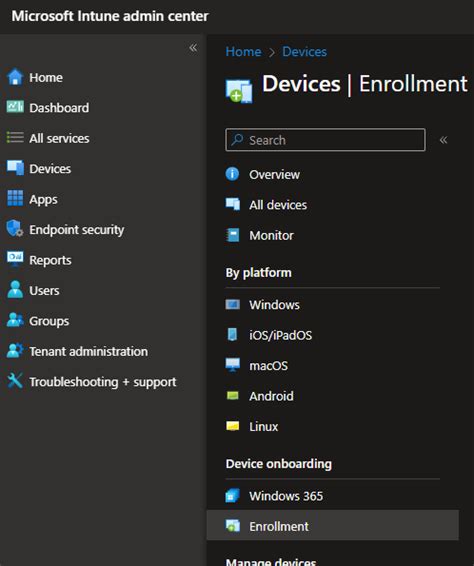The image size is (474, 566).
Task: Select macOS platform
Action: point(269,366)
